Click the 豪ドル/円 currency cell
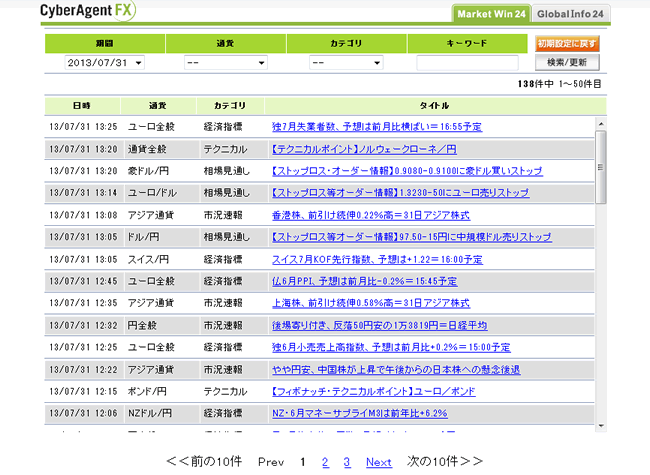The width and height of the screenshot is (650, 475). point(148,171)
